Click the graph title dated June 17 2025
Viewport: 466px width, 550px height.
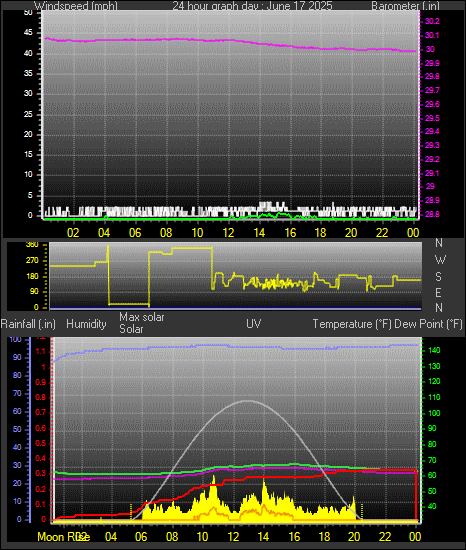(x=252, y=5)
